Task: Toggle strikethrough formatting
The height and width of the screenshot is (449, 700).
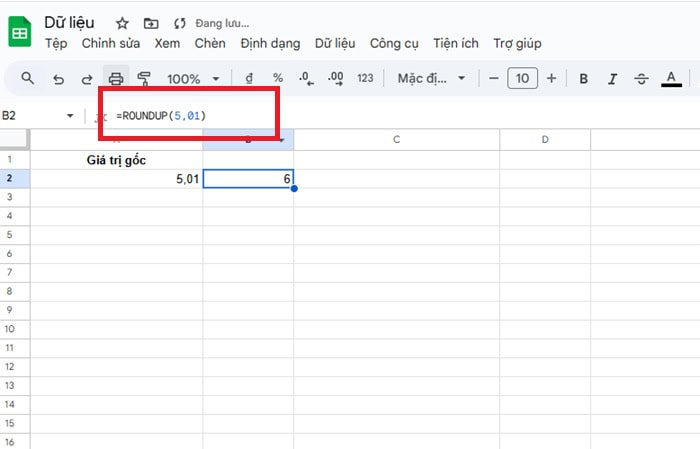Action: [641, 79]
